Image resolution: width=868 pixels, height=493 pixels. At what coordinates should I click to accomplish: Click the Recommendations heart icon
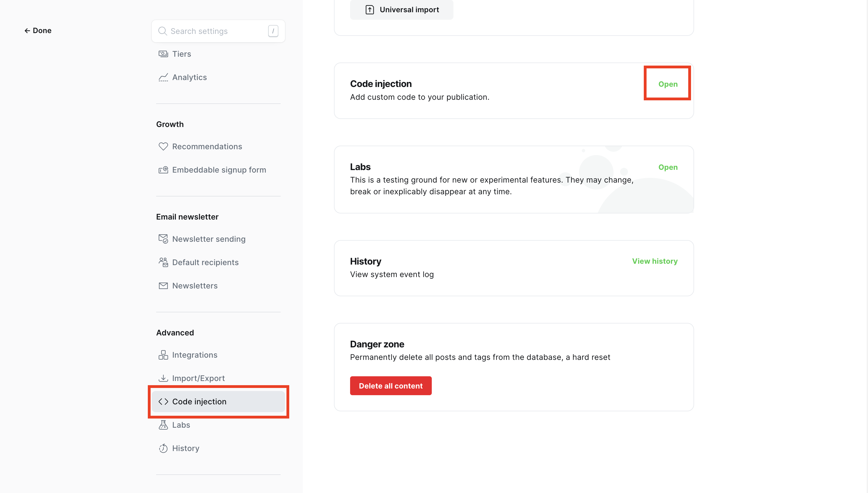point(163,146)
